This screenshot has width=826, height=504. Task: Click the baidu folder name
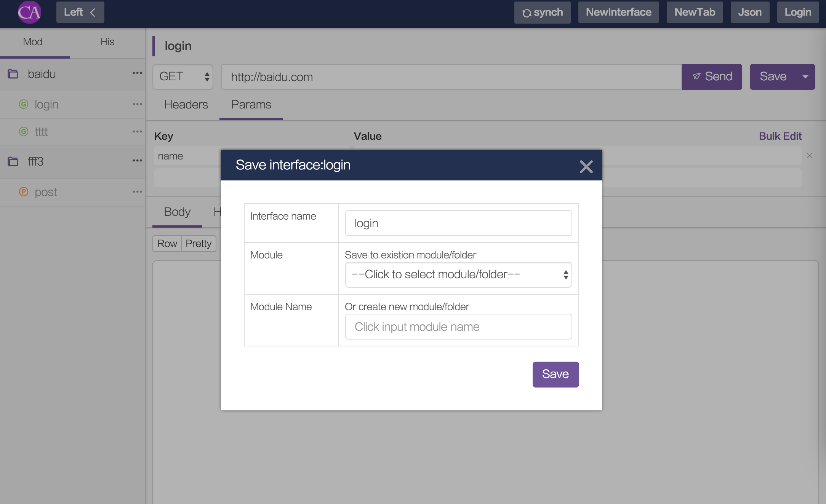click(42, 74)
